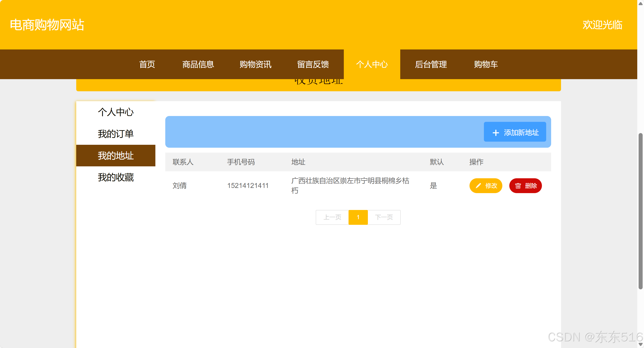644x348 pixels.
Task: Go to 上一页 previous page
Action: 332,217
